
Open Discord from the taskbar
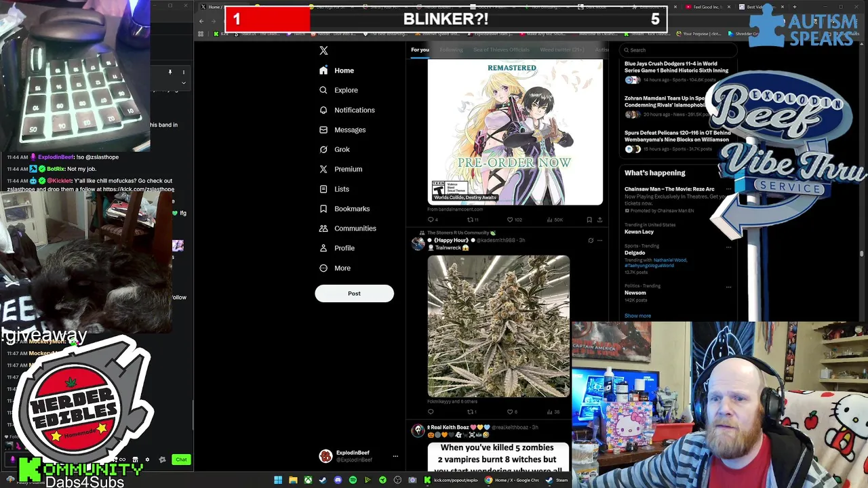(338, 481)
